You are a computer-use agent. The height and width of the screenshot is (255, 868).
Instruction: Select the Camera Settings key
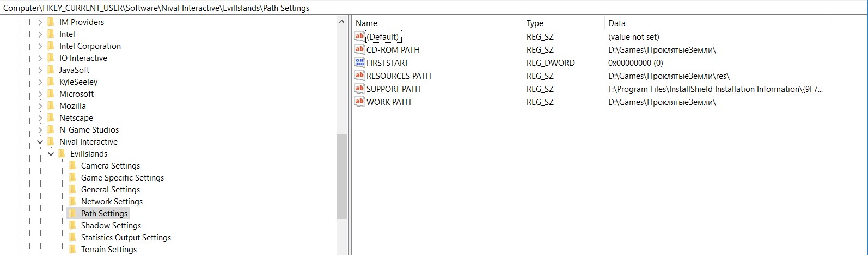110,166
